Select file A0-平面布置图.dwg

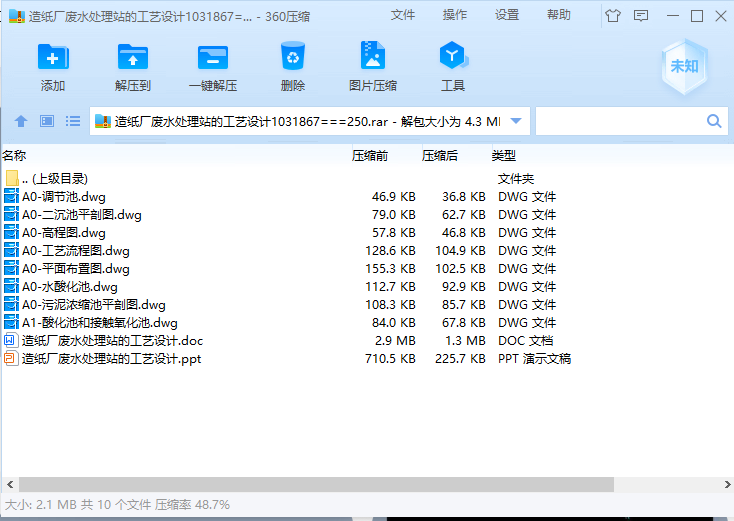[x=368, y=269]
